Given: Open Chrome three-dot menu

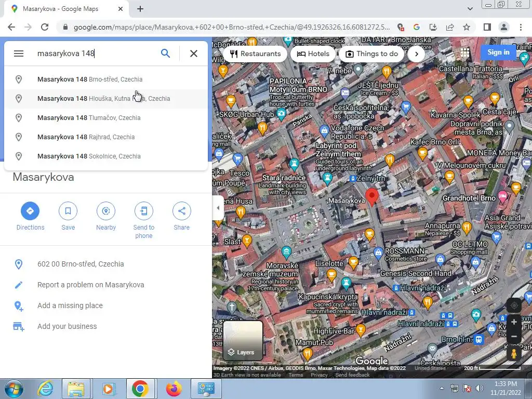Looking at the screenshot, I should click(x=521, y=27).
